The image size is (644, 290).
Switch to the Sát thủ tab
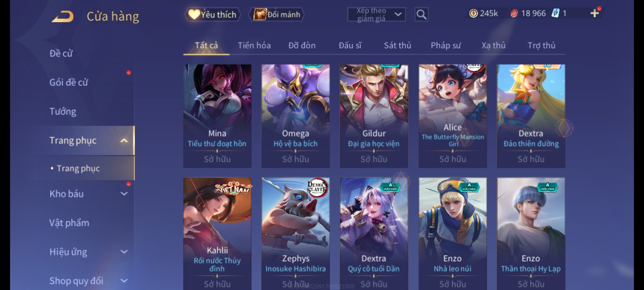(397, 45)
